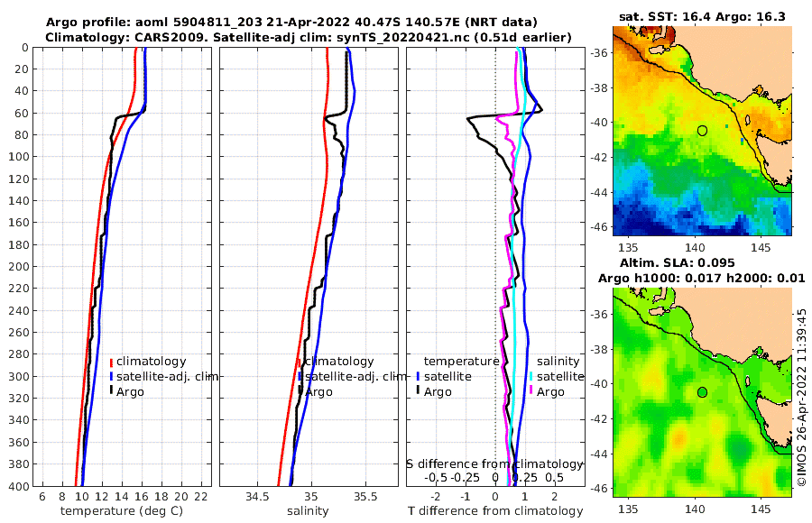
Task: Click the 400 depth tick label
Action: [19, 486]
